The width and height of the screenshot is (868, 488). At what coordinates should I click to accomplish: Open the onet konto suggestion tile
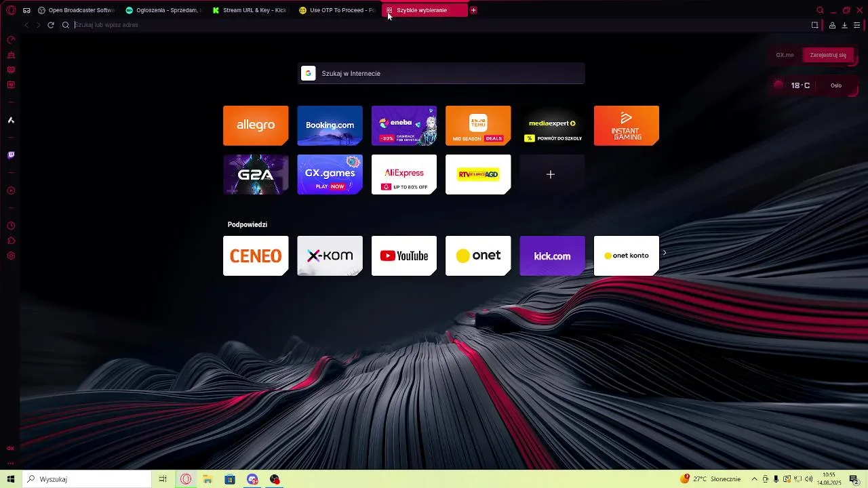[x=627, y=256]
